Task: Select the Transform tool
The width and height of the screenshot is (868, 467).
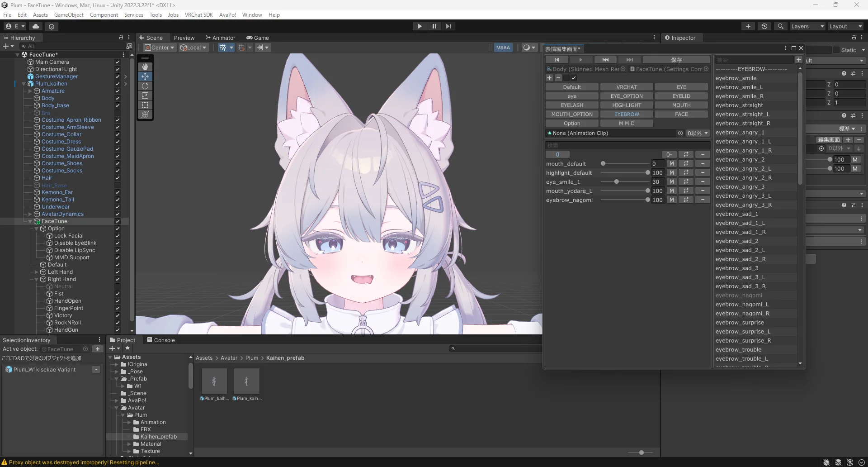Action: click(x=145, y=114)
